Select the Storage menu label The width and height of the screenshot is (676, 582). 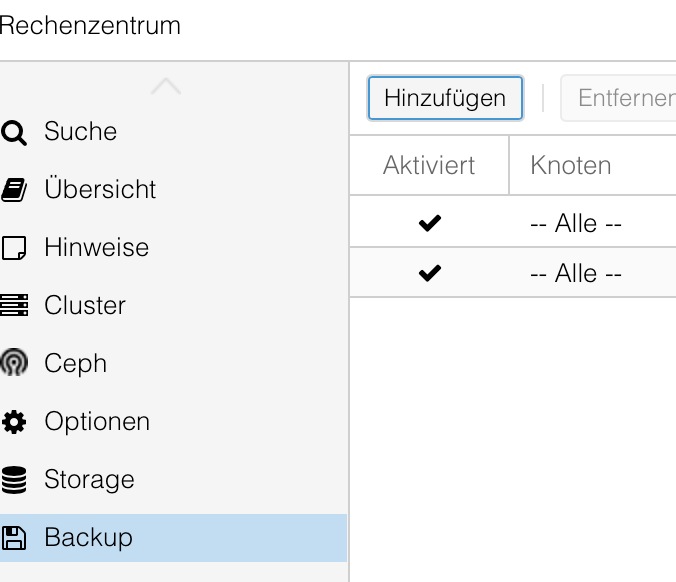point(89,480)
